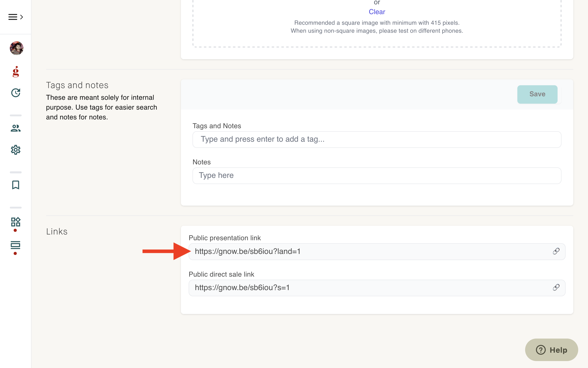Open the red Gnowbe logo icon

pyautogui.click(x=16, y=72)
